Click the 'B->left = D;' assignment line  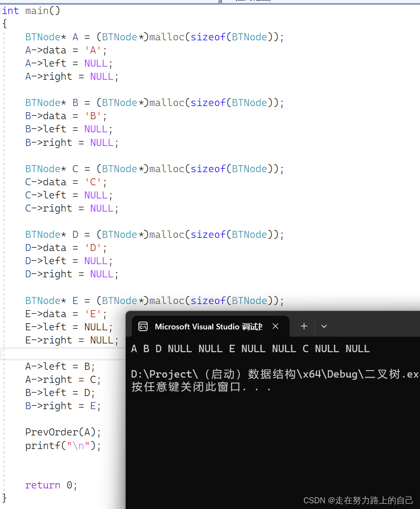pos(60,393)
